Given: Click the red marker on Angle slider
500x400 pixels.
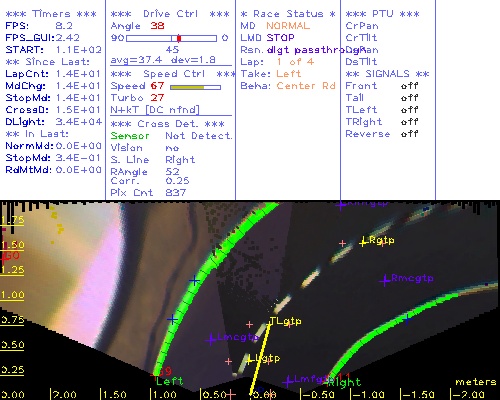Looking at the screenshot, I should click(179, 38).
